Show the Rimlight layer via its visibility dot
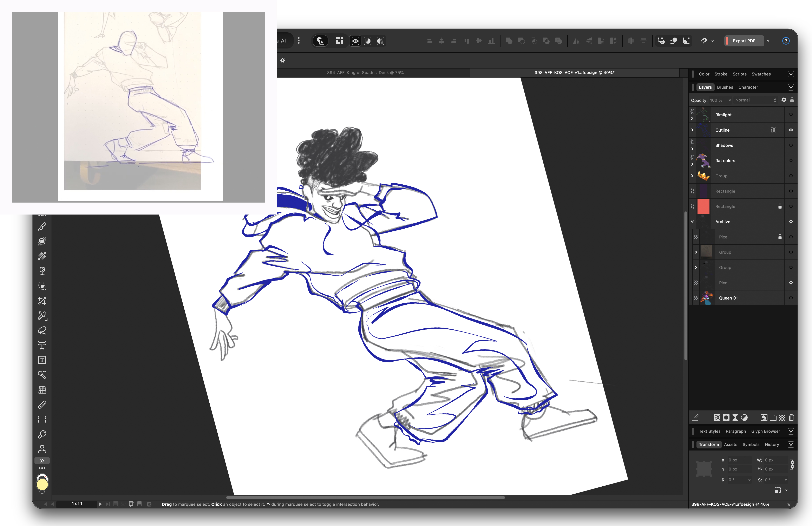Image resolution: width=812 pixels, height=526 pixels. [x=791, y=115]
